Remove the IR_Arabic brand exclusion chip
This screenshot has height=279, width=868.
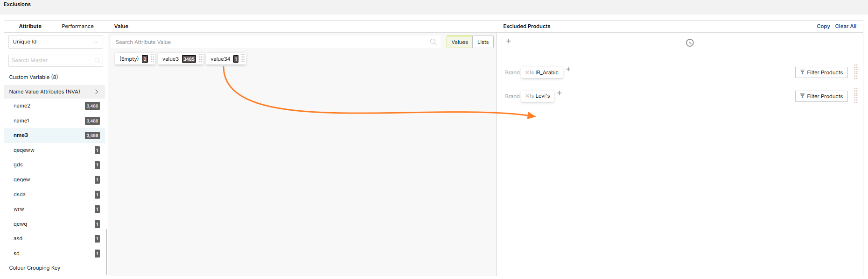527,72
